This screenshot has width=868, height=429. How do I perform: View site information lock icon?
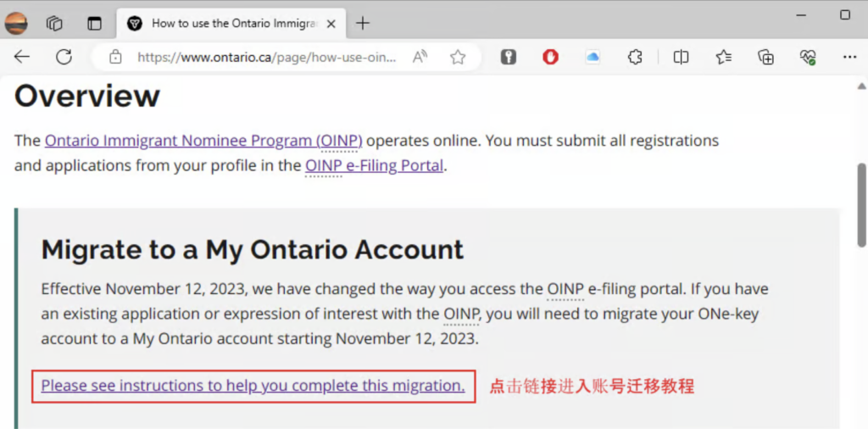tap(115, 57)
